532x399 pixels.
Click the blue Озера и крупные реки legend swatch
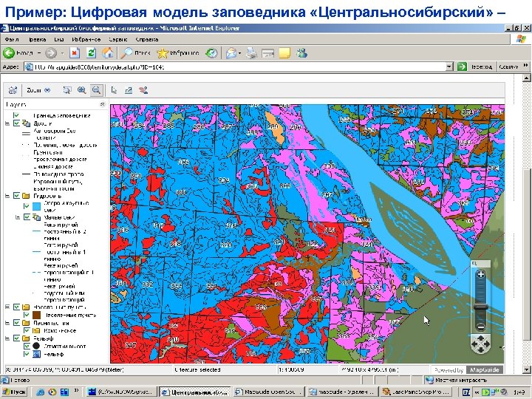(37, 206)
